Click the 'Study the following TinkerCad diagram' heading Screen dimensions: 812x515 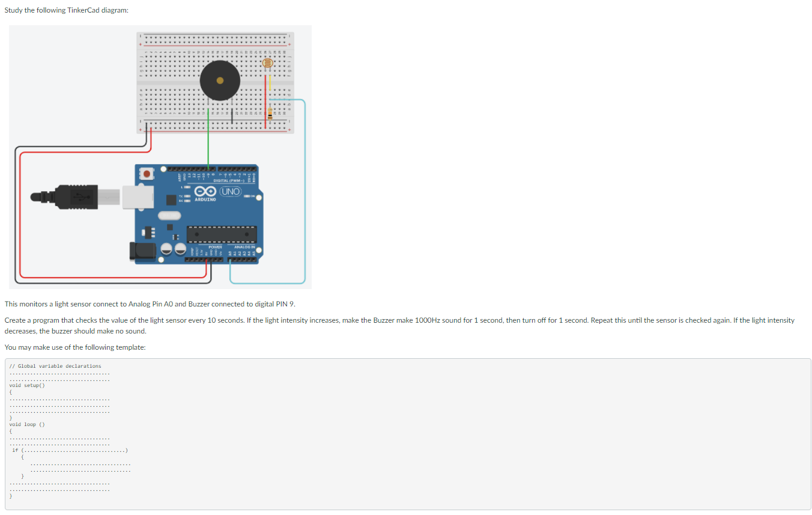pos(66,10)
